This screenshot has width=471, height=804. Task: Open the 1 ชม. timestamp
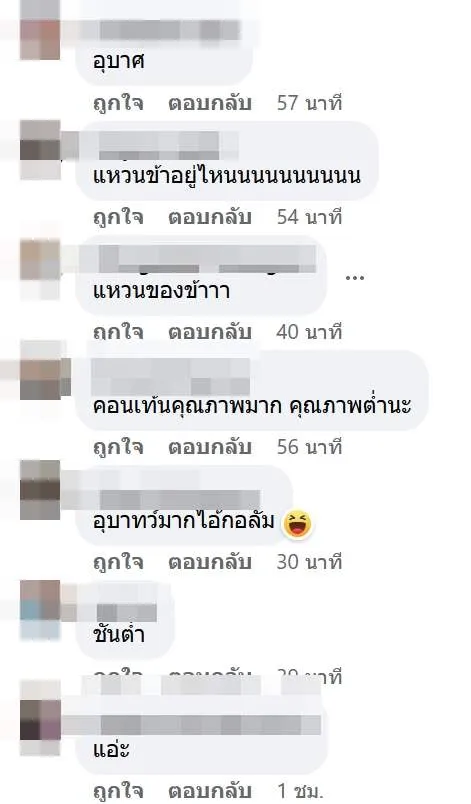point(301,792)
